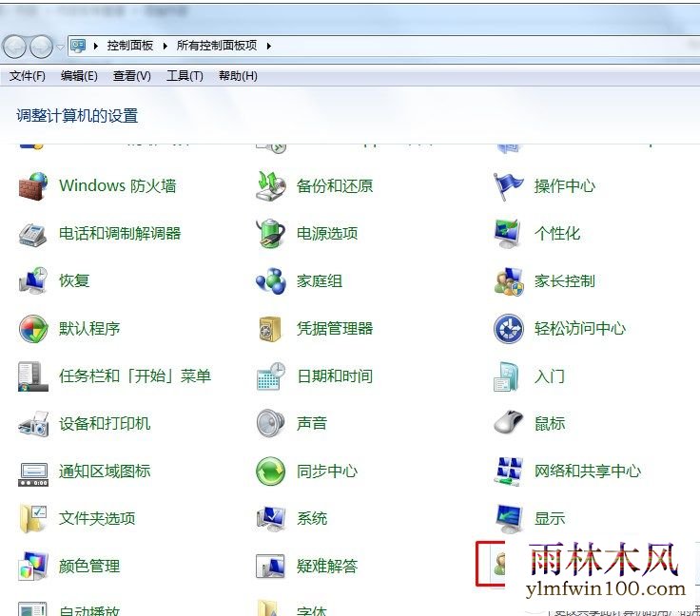
Task: Open the 家庭组 homegroup spheres icon
Action: (x=270, y=281)
